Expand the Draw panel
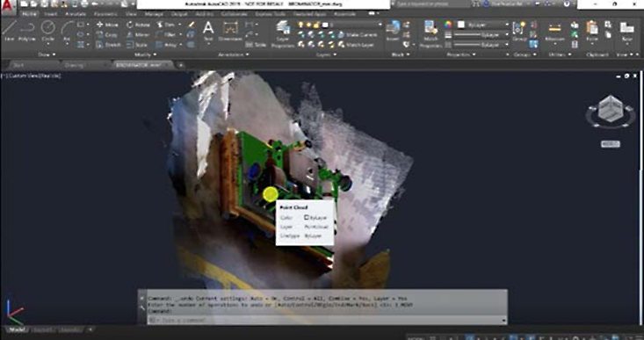Viewport: 644px width, 340px height. [x=47, y=54]
